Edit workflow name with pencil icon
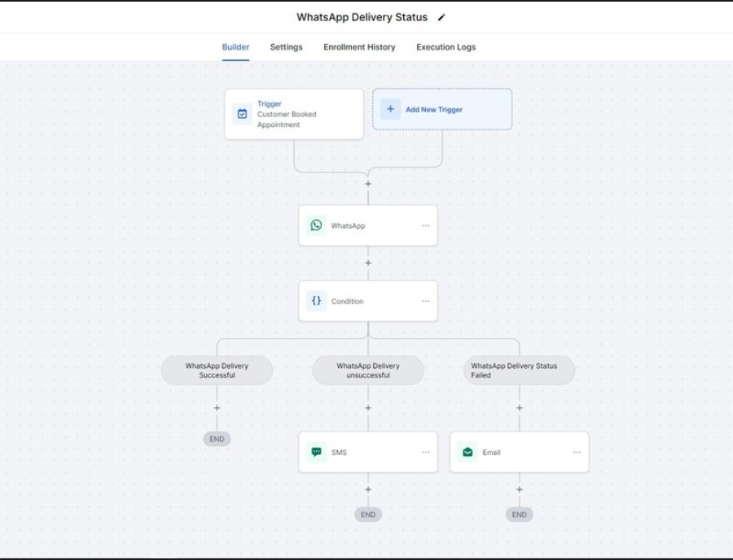 (x=441, y=17)
